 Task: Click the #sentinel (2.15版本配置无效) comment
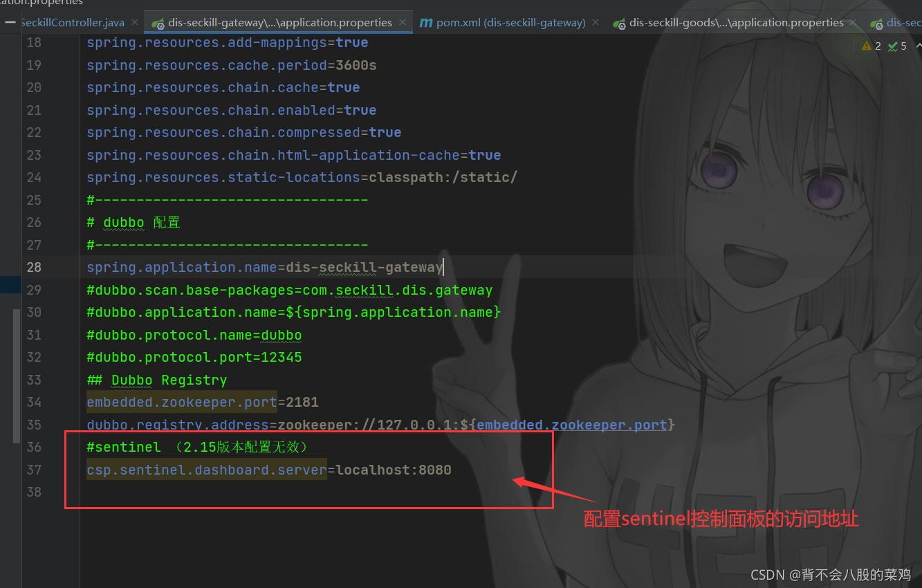click(x=197, y=447)
